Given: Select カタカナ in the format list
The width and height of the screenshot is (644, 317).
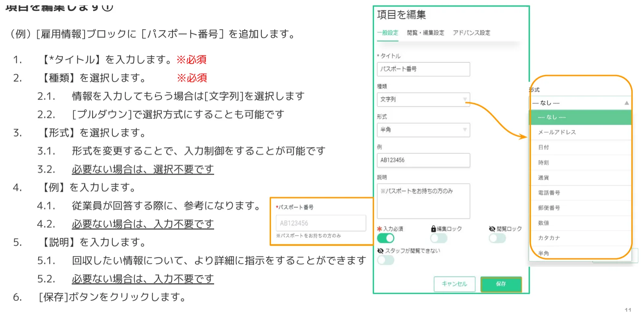Looking at the screenshot, I should 580,238.
